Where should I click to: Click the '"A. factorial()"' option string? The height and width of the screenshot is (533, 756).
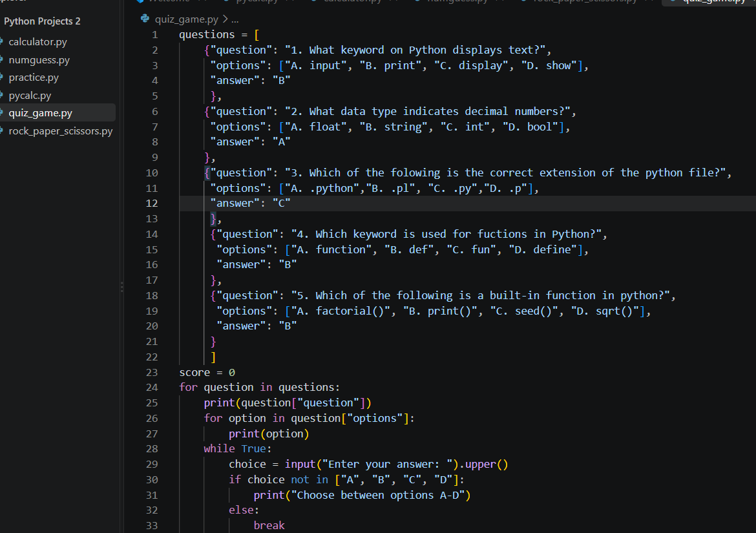point(341,311)
